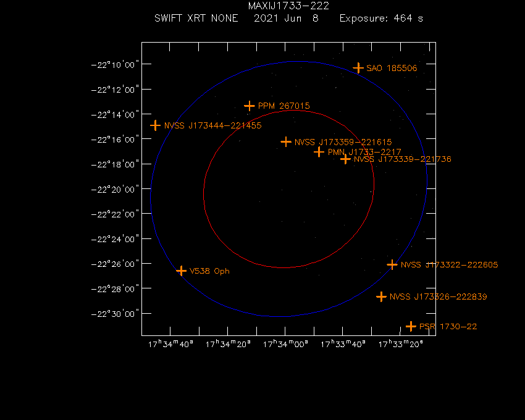Screen dimensions: 525x420
Task: Click the -22°28'00" declination label
Action: [115, 288]
